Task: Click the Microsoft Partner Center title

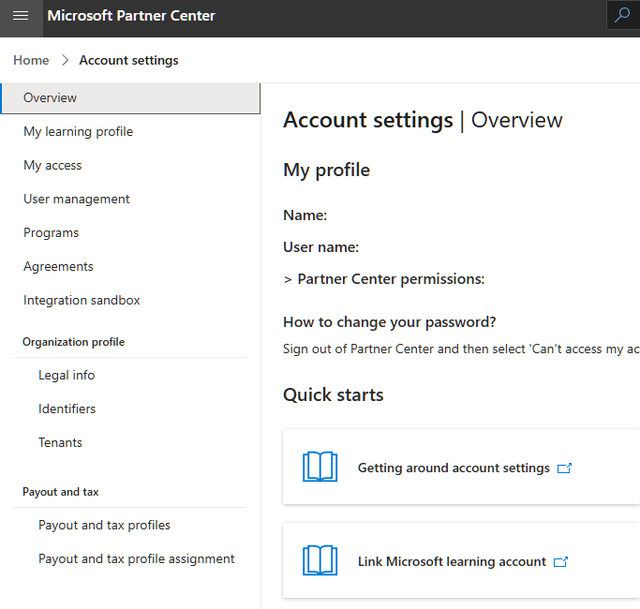Action: pos(131,16)
